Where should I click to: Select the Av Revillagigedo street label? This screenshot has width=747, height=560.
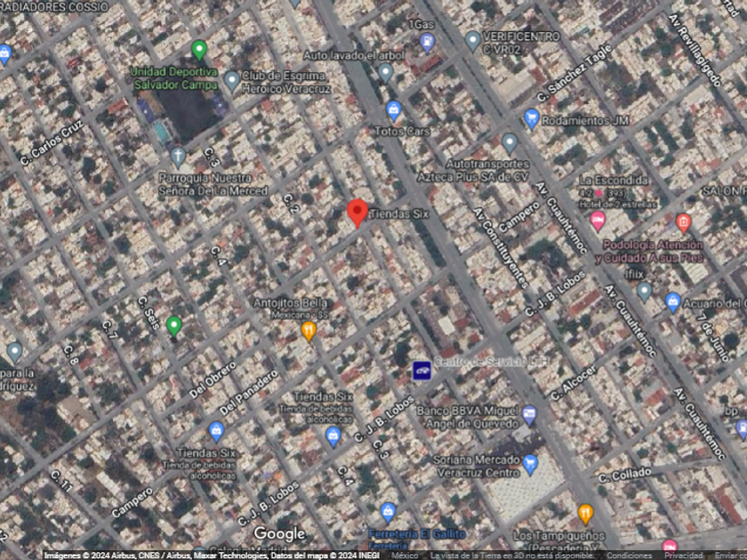tap(695, 51)
